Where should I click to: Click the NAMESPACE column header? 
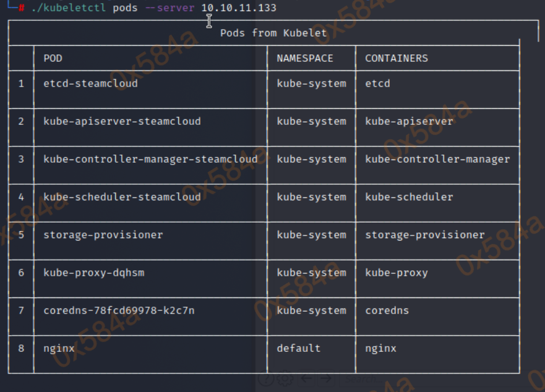pos(305,58)
